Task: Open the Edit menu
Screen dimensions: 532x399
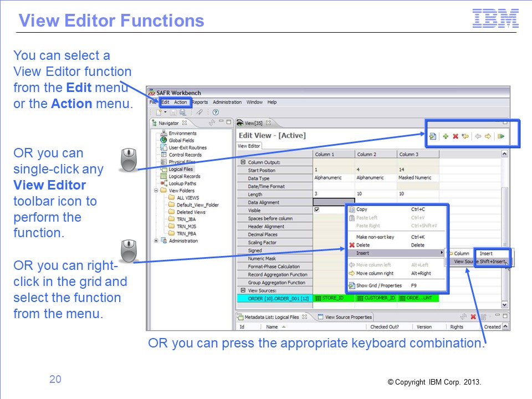Action: point(165,102)
